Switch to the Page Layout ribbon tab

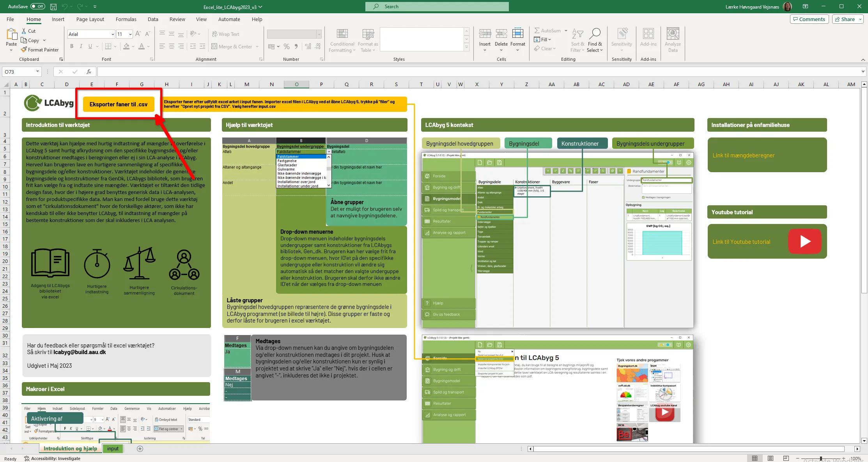[x=90, y=19]
